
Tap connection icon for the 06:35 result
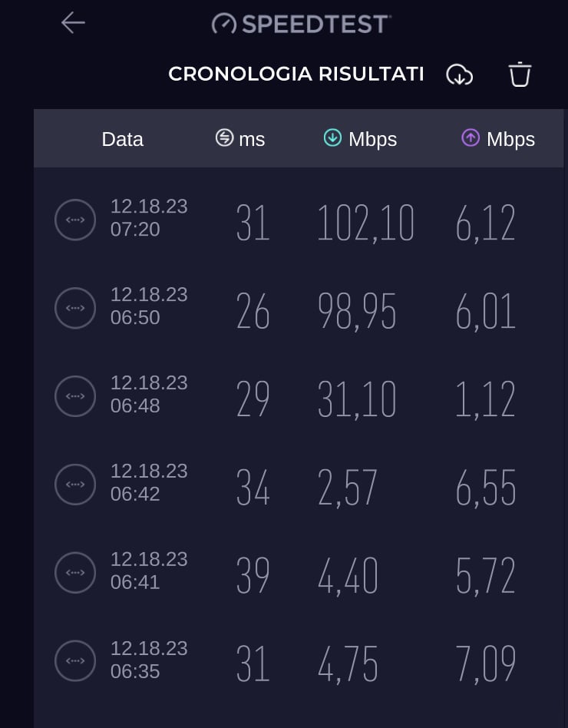click(75, 661)
